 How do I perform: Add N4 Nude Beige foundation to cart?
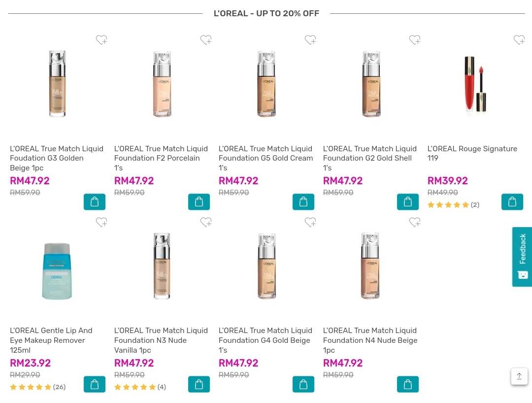coord(408,384)
